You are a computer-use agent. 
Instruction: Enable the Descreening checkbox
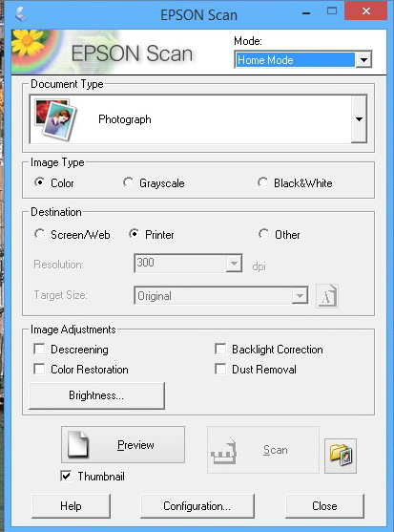40,350
